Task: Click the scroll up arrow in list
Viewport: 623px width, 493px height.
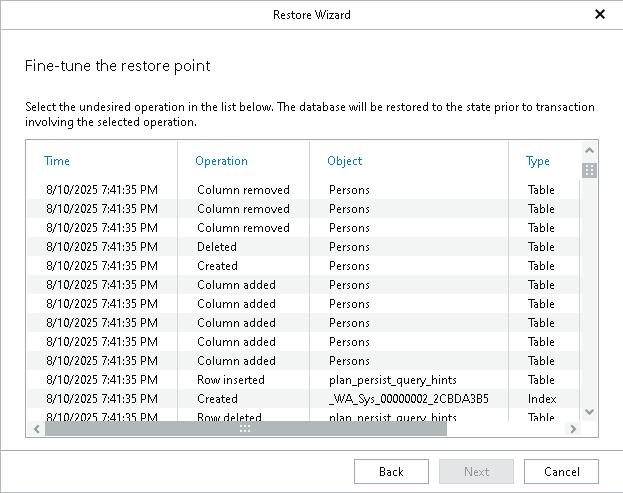Action: click(x=589, y=151)
